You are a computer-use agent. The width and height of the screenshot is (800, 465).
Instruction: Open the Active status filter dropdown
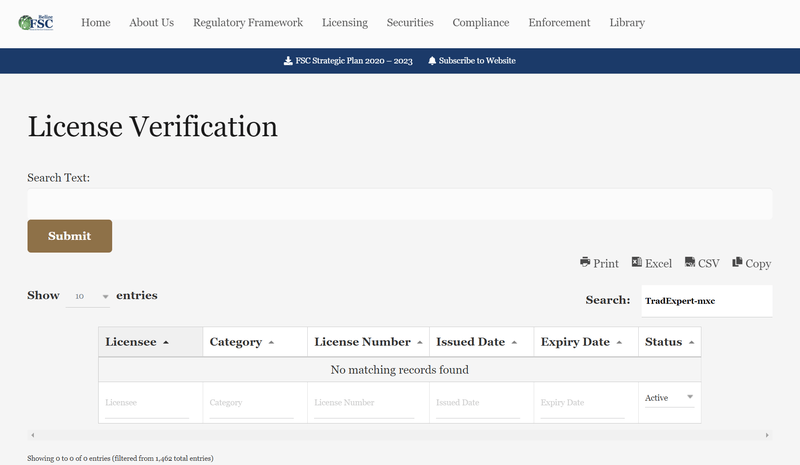pyautogui.click(x=669, y=398)
